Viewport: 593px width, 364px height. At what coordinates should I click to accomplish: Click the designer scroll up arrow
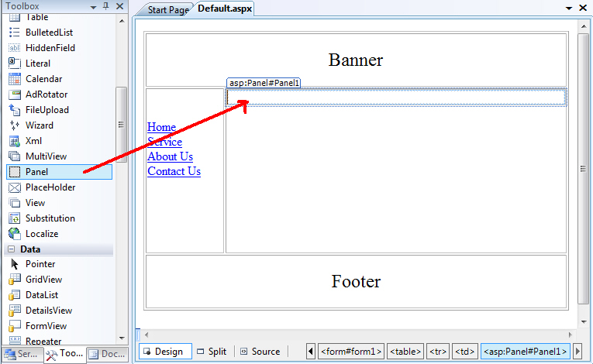(x=584, y=26)
